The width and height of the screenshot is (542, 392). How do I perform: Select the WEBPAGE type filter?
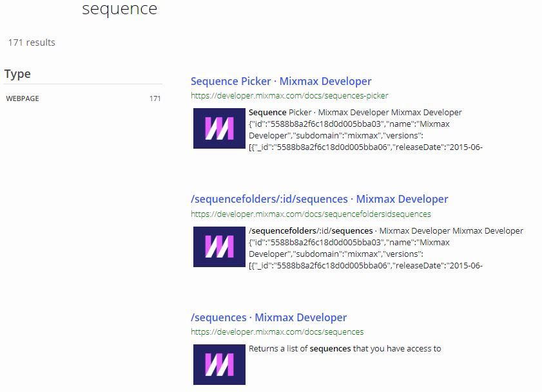[23, 98]
